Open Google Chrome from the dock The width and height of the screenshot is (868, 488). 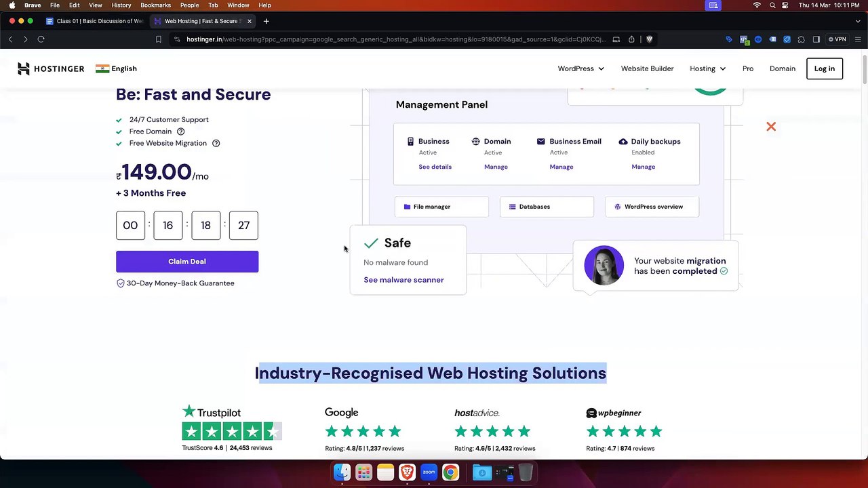[450, 472]
